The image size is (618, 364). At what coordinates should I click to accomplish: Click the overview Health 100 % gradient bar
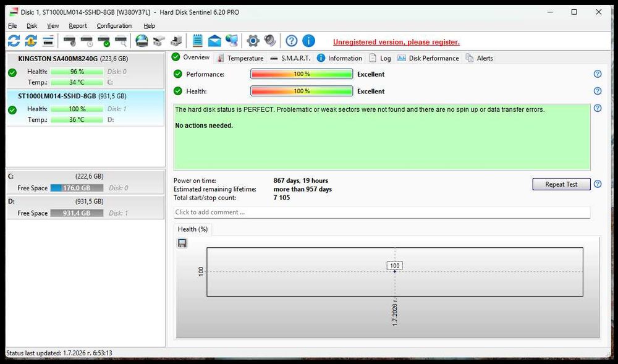(302, 91)
